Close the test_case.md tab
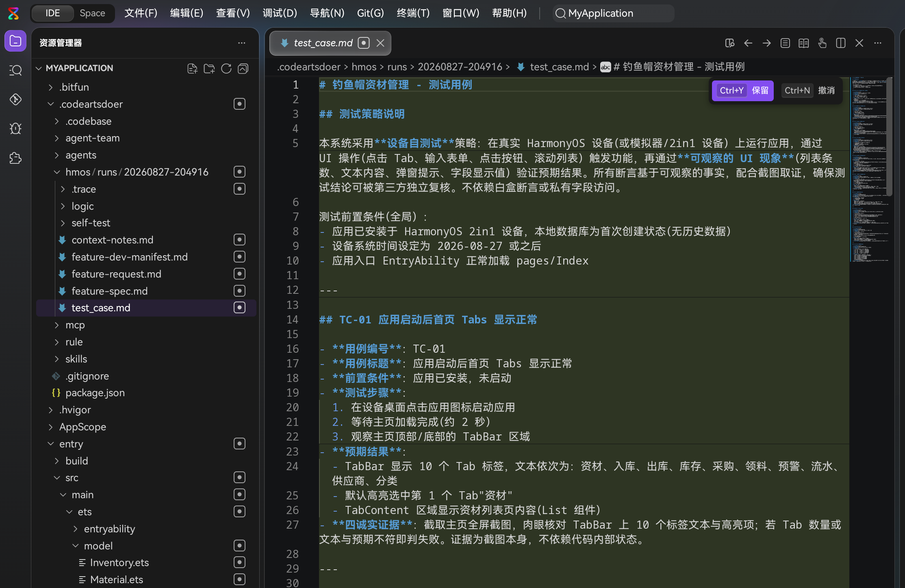The image size is (905, 588). [380, 43]
